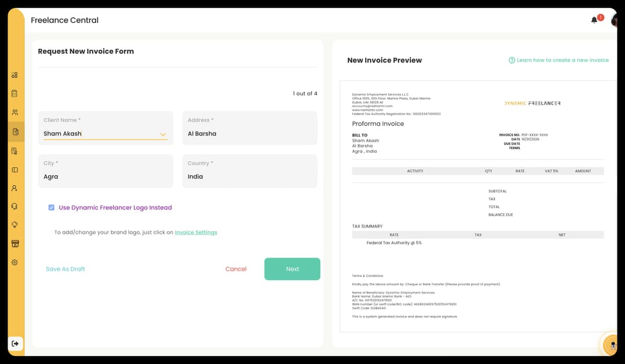Click Next to proceed in invoice form
The image size is (625, 364).
(x=292, y=269)
